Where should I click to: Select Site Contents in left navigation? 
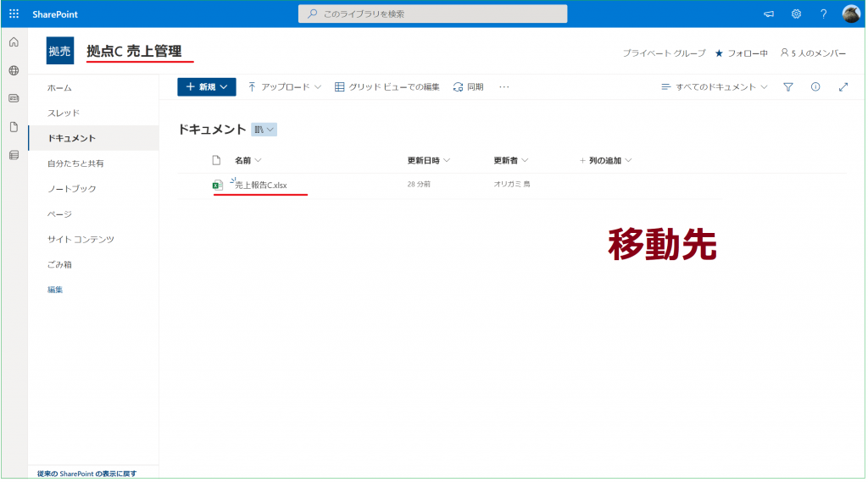(81, 239)
